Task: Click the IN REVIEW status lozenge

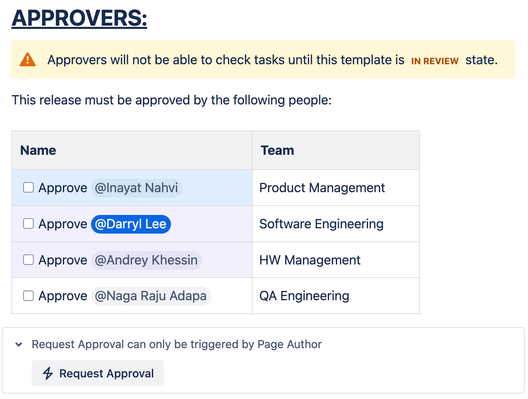Action: (x=435, y=61)
